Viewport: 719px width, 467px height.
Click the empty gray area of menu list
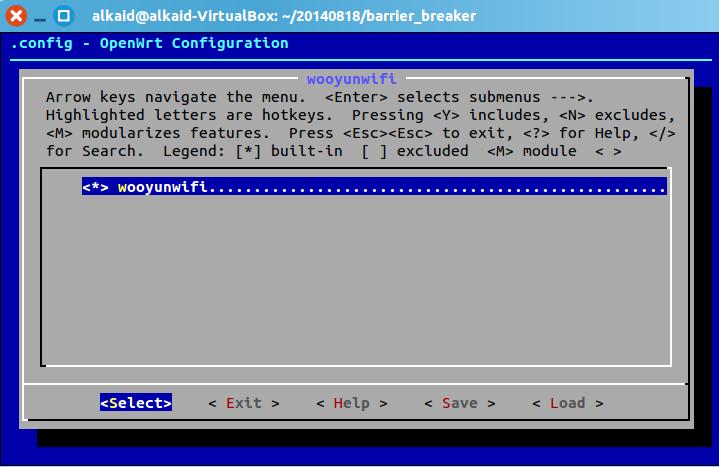pyautogui.click(x=356, y=280)
